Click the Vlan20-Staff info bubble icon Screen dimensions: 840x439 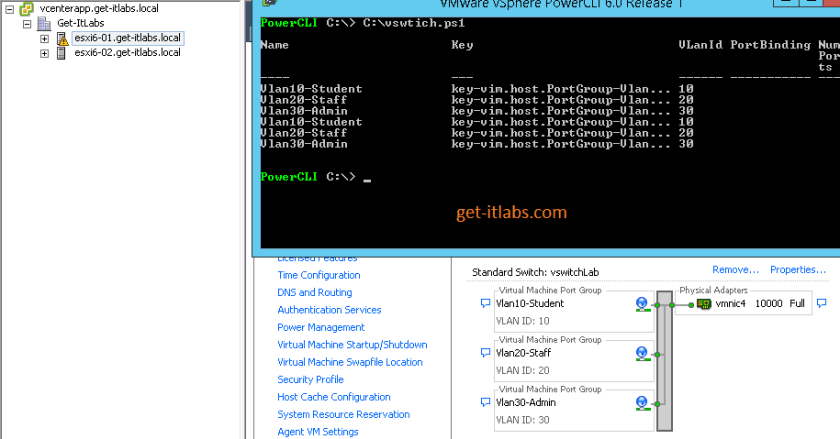(x=485, y=353)
